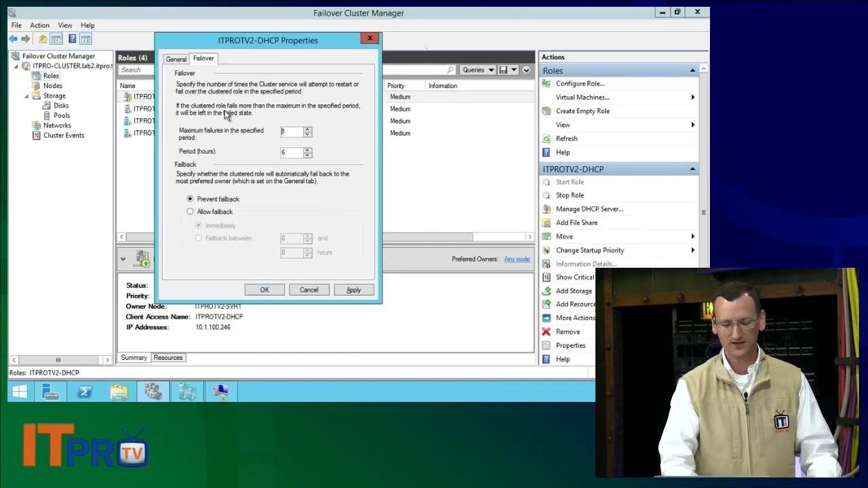868x488 pixels.
Task: Open the File menu
Action: pyautogui.click(x=16, y=25)
